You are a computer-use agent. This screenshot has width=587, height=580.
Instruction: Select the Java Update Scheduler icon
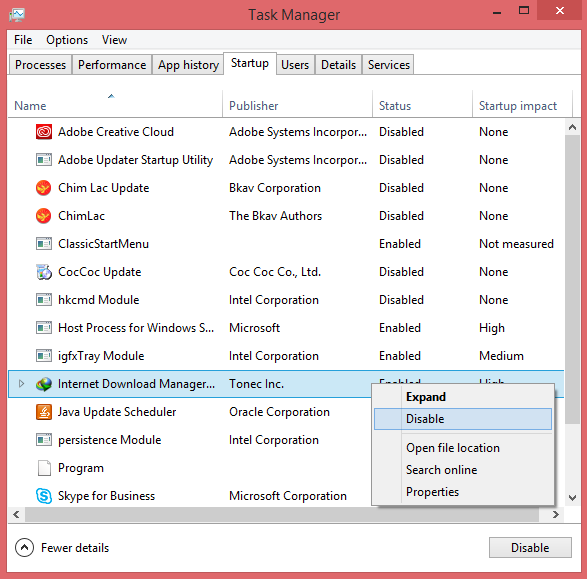[44, 412]
